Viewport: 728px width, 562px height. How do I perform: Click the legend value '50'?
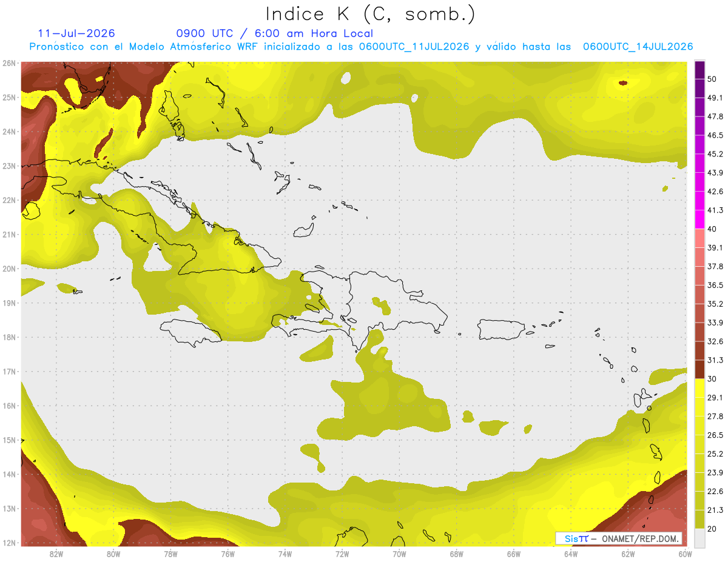coord(712,79)
